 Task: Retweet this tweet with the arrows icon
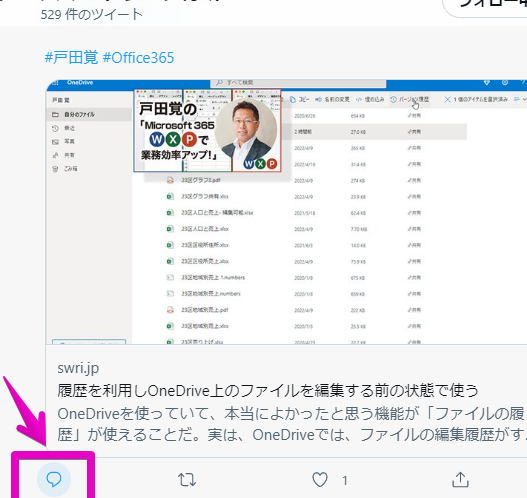tap(187, 480)
